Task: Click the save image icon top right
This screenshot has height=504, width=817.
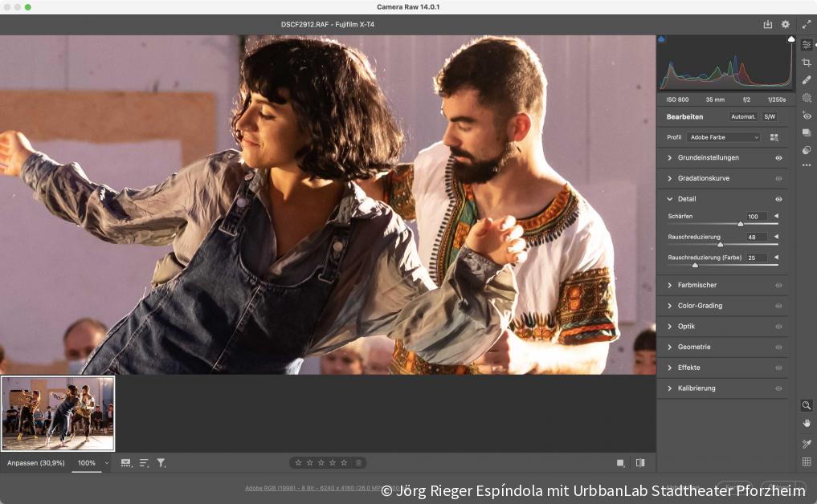Action: [767, 24]
